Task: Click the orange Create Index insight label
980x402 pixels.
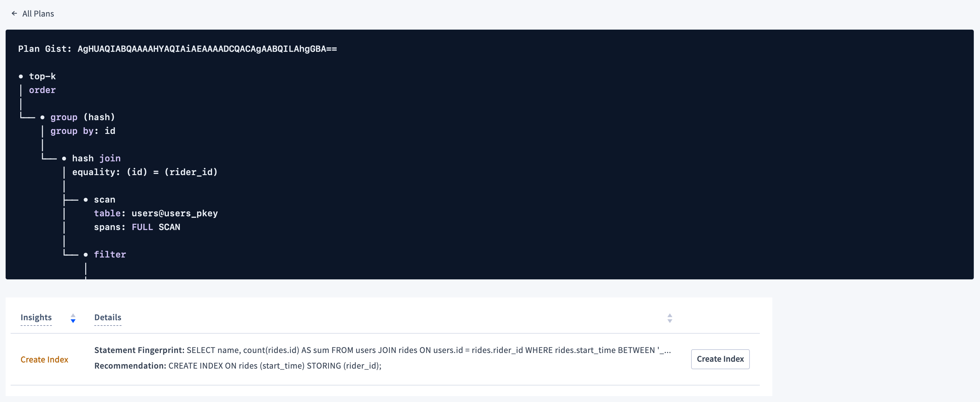Action: click(x=44, y=360)
